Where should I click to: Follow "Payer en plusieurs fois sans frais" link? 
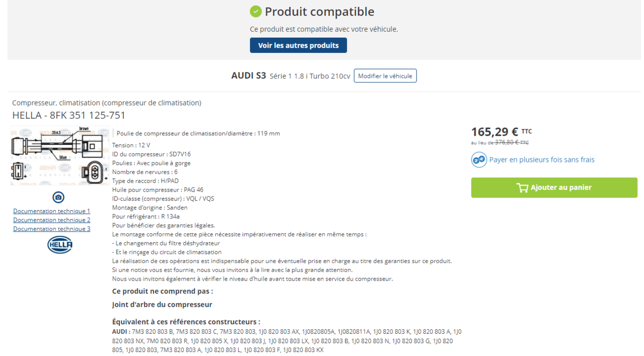pos(542,160)
